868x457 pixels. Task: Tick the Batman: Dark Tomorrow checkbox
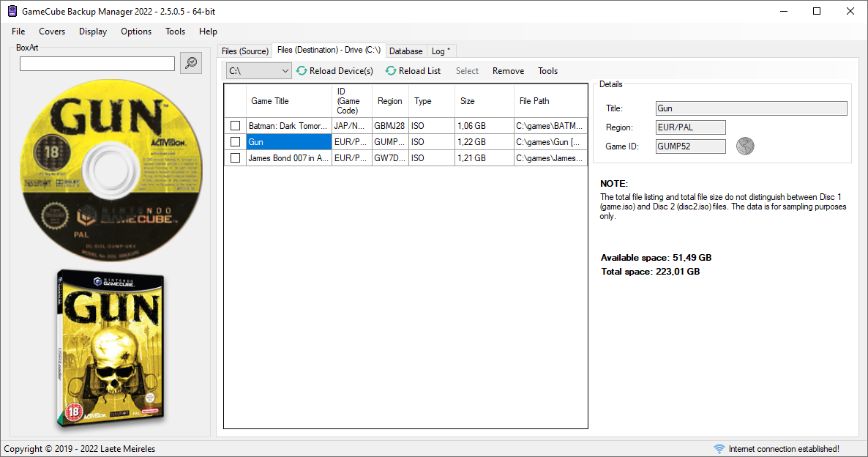pos(235,126)
